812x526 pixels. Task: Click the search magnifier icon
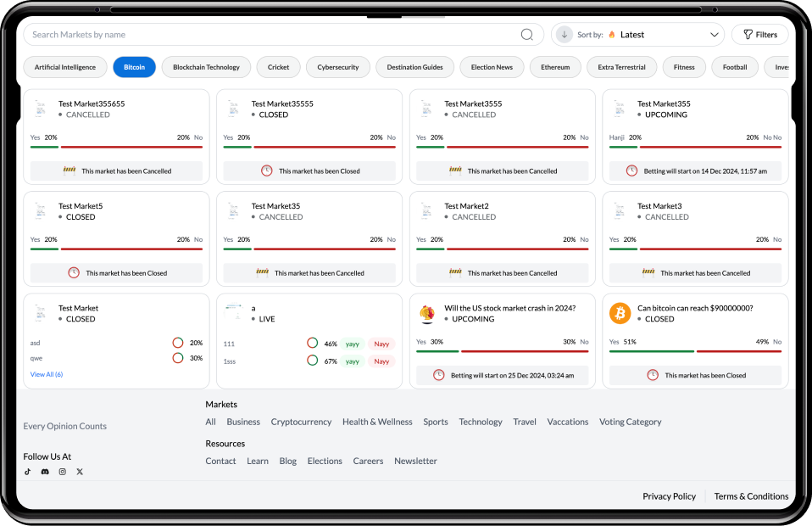526,35
